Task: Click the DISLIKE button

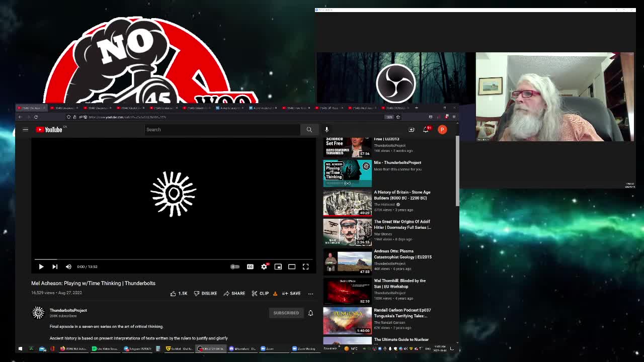Action: point(205,294)
